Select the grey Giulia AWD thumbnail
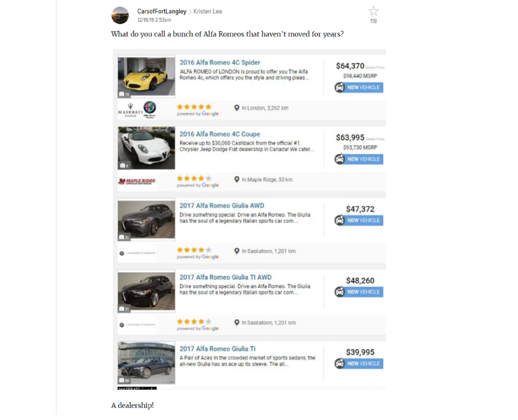518x420 pixels. click(x=146, y=220)
